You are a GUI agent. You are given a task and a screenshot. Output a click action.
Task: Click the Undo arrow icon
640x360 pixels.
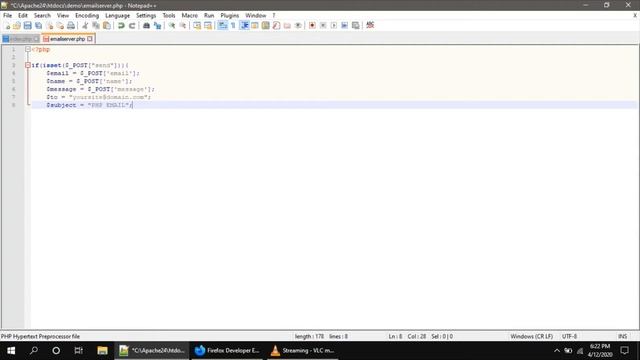[x=121, y=26]
